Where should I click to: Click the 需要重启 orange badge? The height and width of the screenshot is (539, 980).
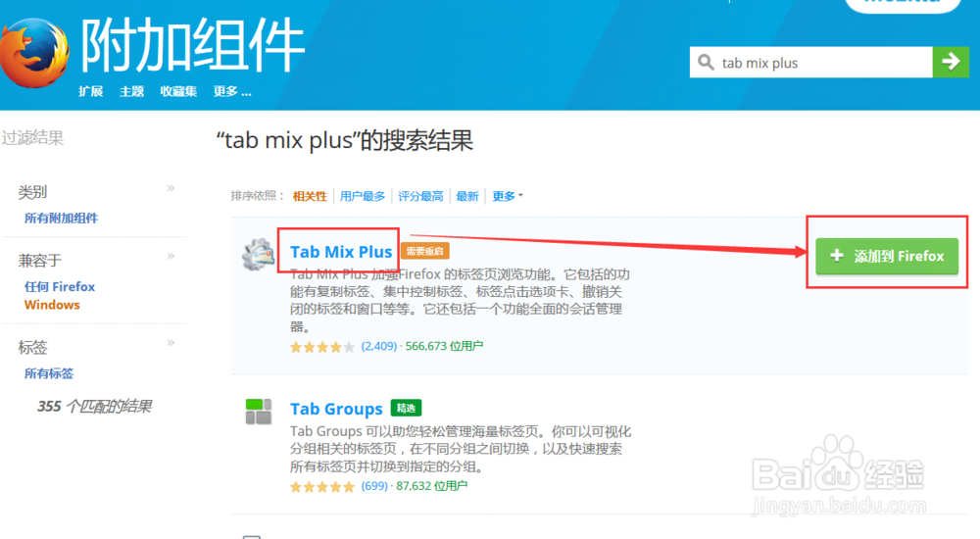425,251
